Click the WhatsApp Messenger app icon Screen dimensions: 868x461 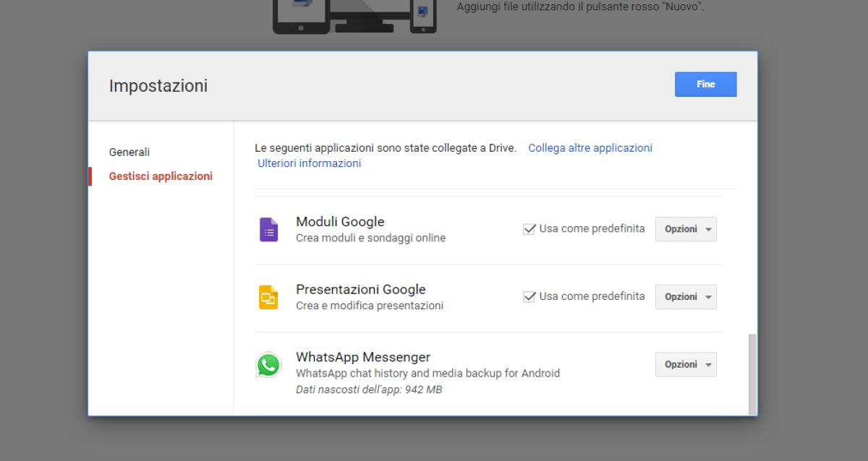270,365
